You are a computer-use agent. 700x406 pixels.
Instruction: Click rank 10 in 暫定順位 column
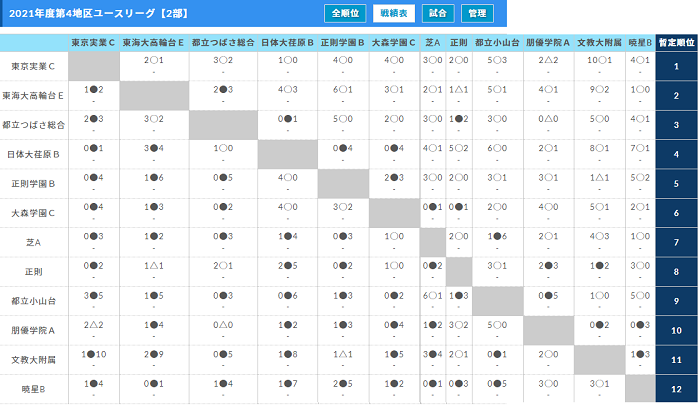(x=676, y=331)
